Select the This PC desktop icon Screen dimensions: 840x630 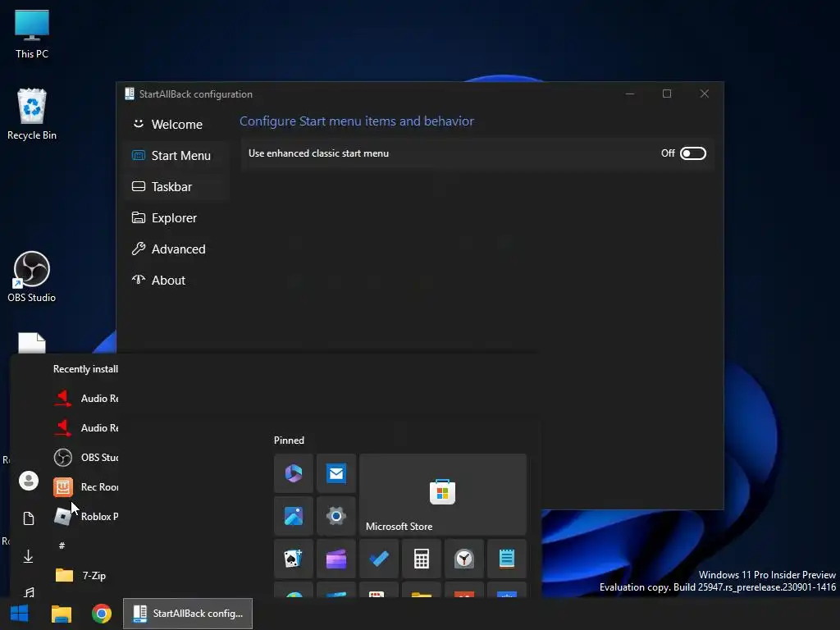pyautogui.click(x=32, y=34)
